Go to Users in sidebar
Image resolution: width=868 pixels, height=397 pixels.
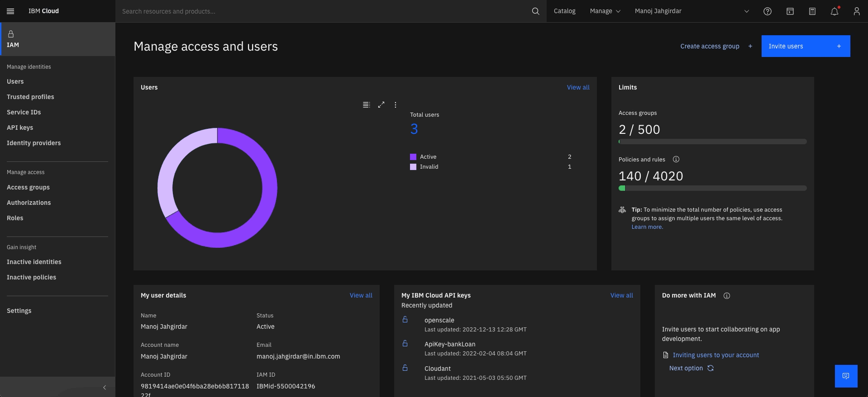(x=15, y=81)
